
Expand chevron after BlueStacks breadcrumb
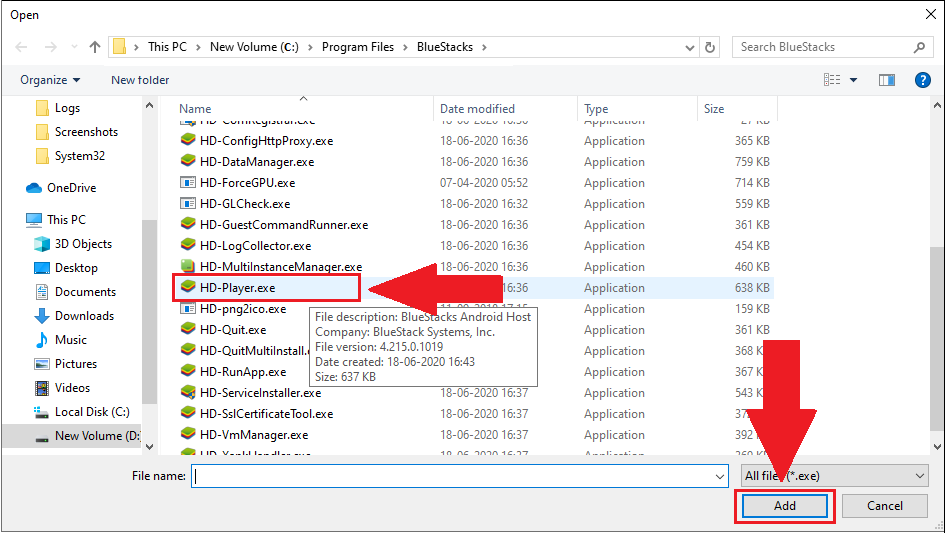pyautogui.click(x=484, y=47)
